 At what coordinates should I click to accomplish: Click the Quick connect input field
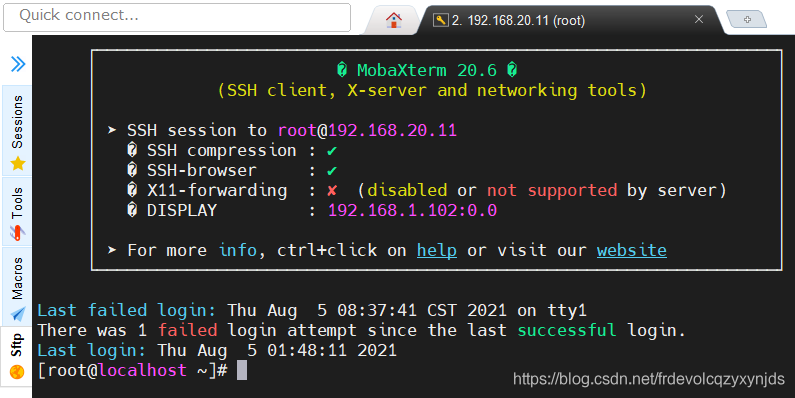[x=177, y=17]
